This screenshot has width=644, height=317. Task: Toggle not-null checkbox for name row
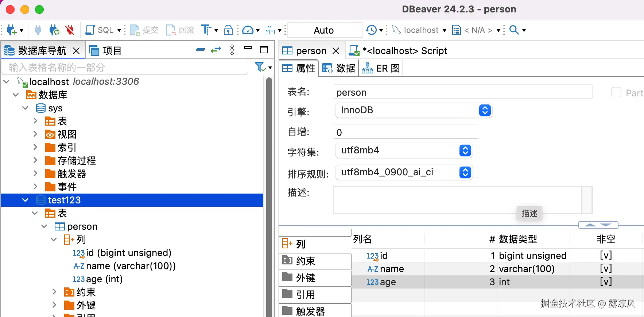pos(606,268)
